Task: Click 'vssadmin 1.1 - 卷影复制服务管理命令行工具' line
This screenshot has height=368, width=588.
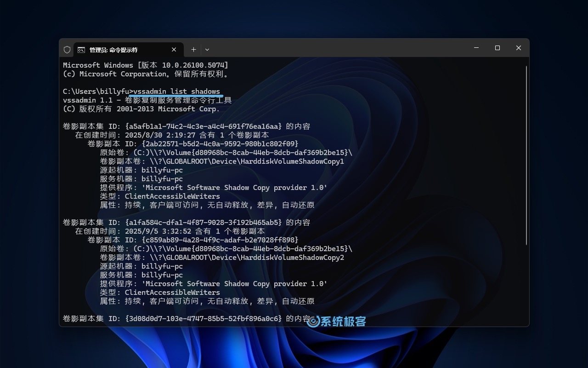Action: [x=147, y=100]
